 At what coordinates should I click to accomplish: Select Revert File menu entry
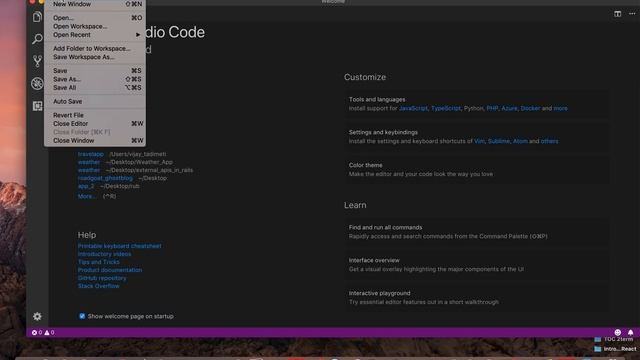click(x=95, y=115)
